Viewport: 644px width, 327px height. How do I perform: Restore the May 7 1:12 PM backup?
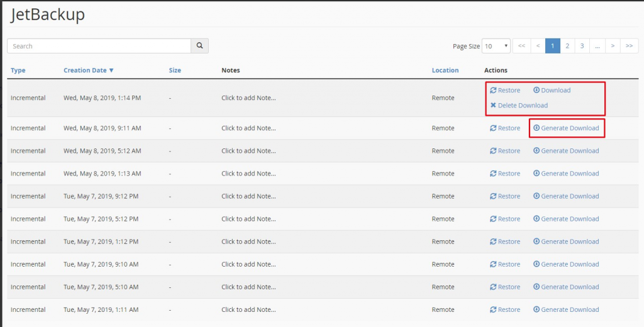pyautogui.click(x=505, y=241)
